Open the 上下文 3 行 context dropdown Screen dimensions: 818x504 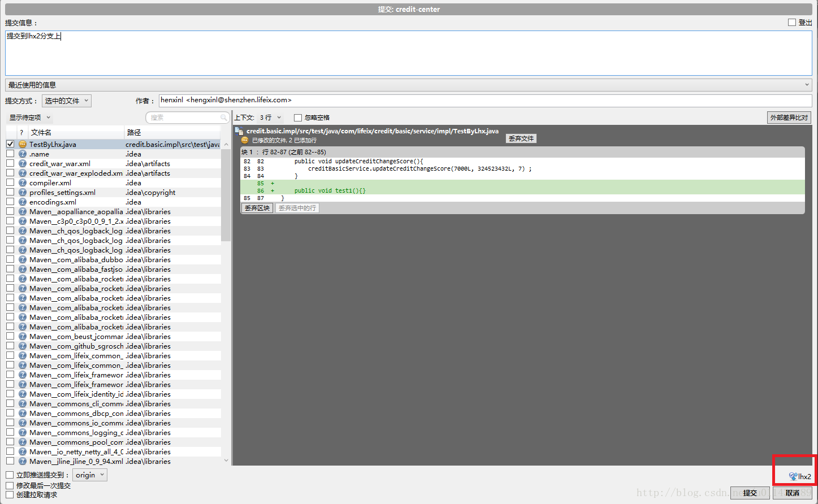click(x=270, y=118)
